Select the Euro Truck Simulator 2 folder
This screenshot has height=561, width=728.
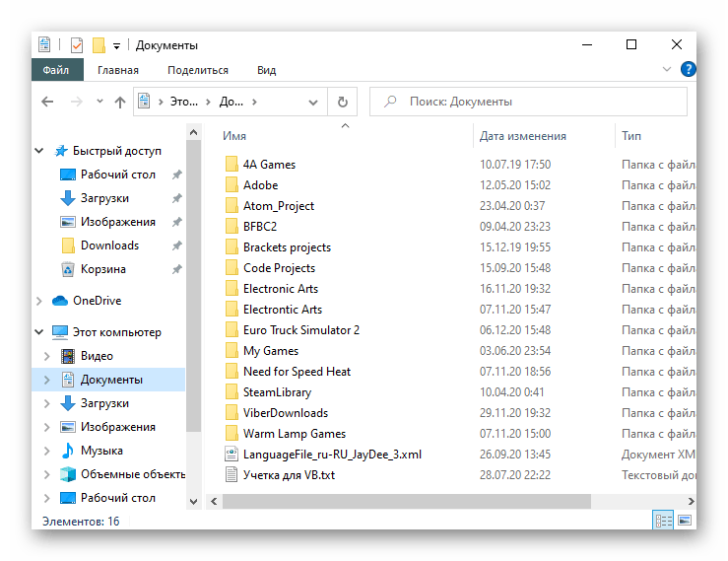coord(301,330)
